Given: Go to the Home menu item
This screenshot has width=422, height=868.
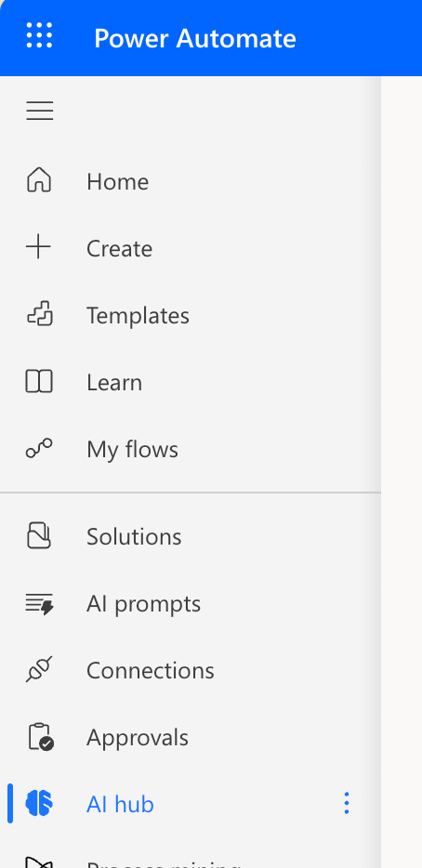Looking at the screenshot, I should click(x=190, y=181).
